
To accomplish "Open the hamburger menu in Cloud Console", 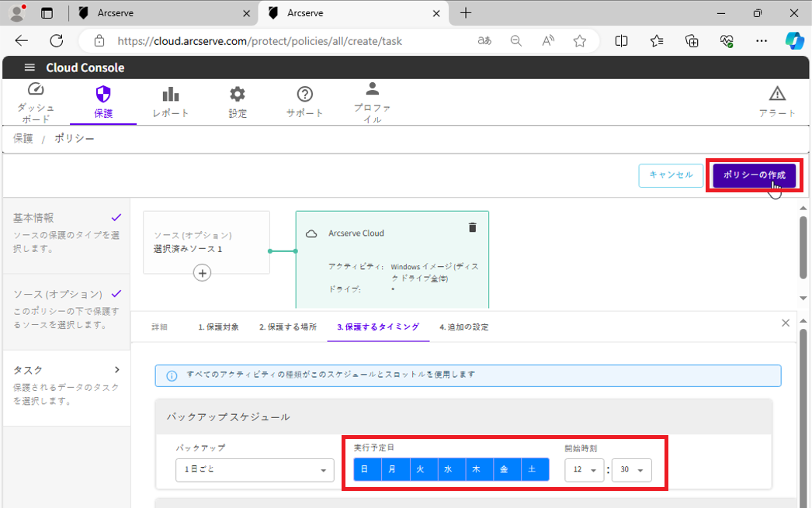I will pos(29,67).
